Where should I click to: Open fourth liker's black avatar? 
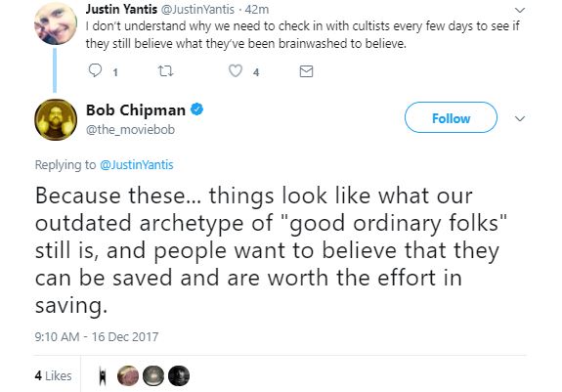[x=179, y=376]
